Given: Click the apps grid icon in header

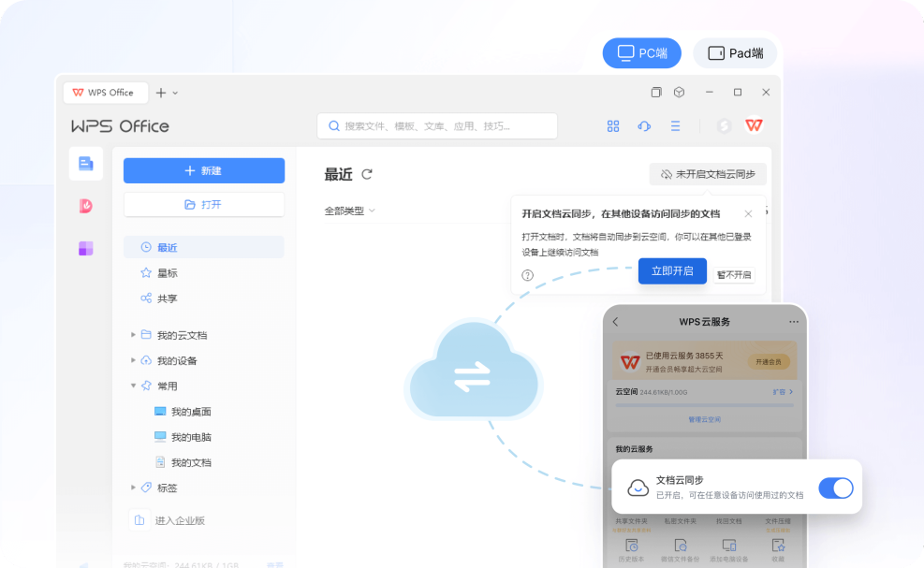Looking at the screenshot, I should 613,126.
